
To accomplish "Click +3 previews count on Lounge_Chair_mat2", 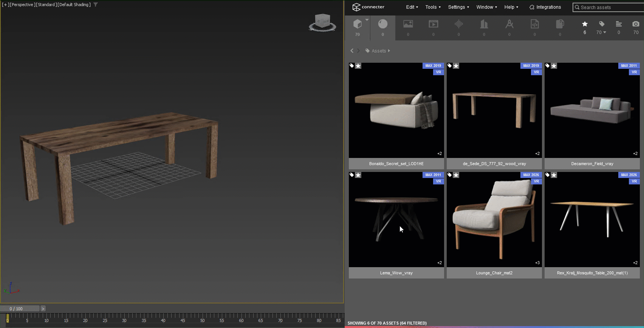I will pos(537,263).
